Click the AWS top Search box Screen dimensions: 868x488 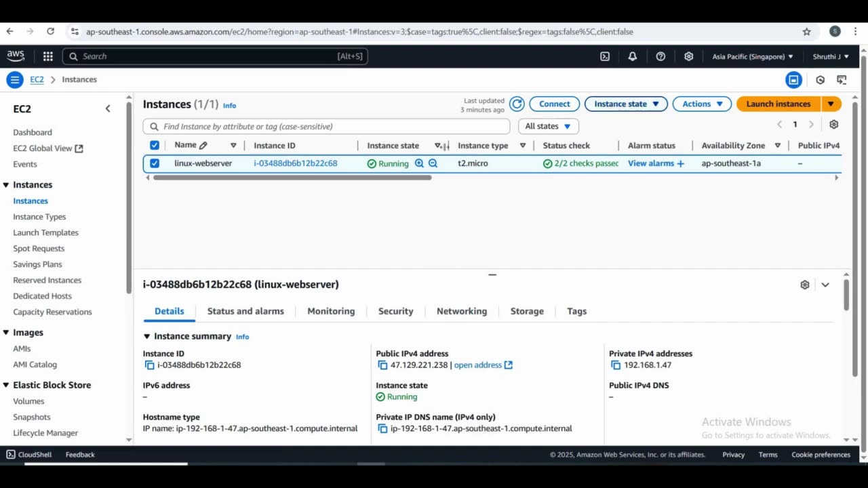[215, 57]
